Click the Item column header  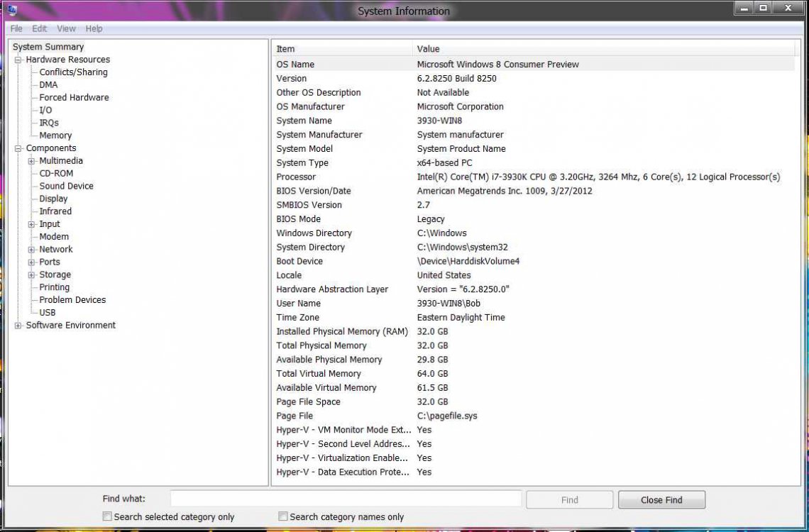(x=343, y=49)
